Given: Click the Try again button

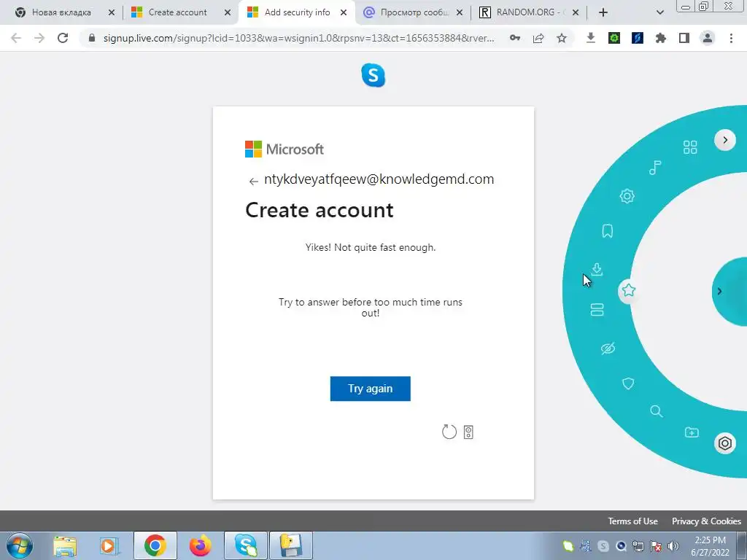Looking at the screenshot, I should pos(370,389).
